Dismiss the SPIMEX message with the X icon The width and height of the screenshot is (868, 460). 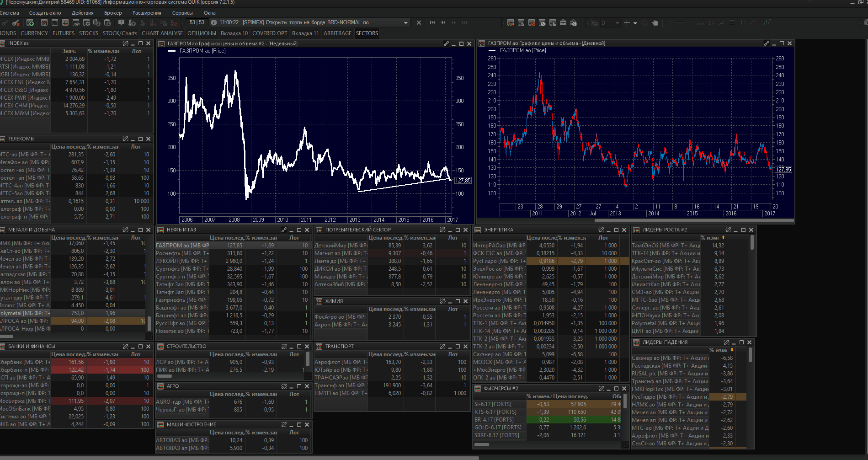tap(419, 22)
